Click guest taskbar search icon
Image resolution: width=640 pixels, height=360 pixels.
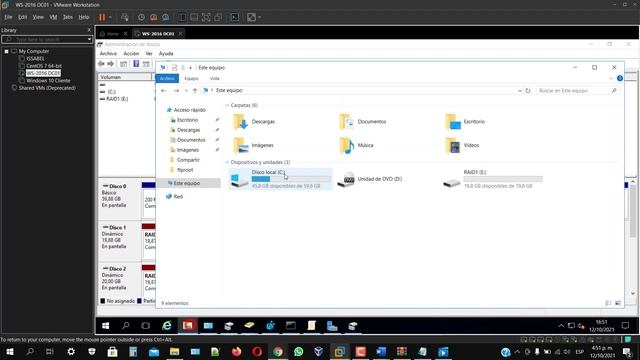[126, 326]
